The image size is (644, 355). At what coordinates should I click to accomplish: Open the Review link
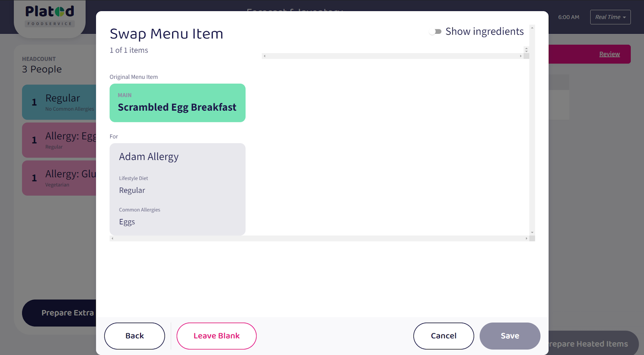(x=609, y=54)
